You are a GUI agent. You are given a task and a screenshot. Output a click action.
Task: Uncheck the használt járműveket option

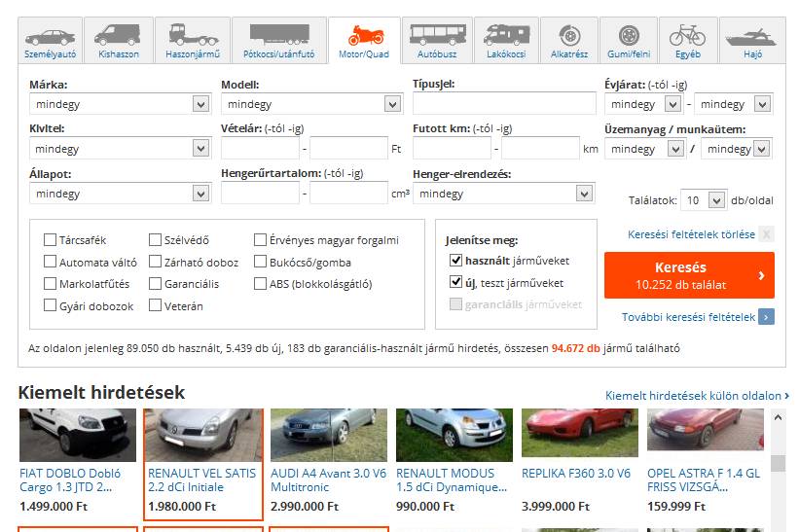pyautogui.click(x=455, y=261)
